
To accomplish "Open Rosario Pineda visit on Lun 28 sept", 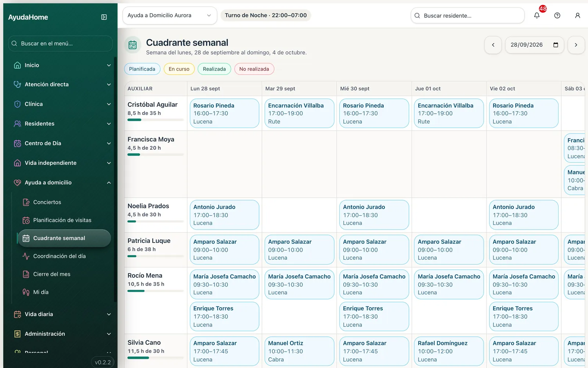I will coord(225,113).
